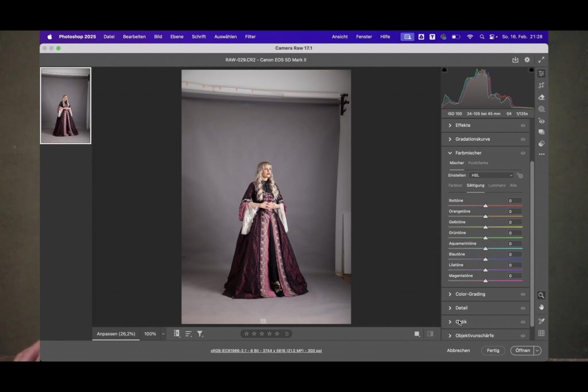Click the Fertig button

[x=493, y=351]
